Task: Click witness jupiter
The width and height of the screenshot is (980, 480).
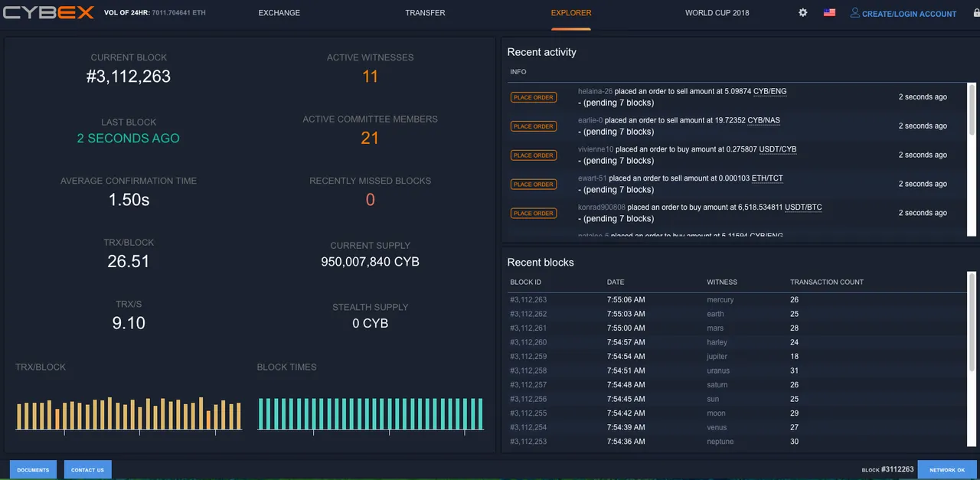Action: tap(717, 357)
